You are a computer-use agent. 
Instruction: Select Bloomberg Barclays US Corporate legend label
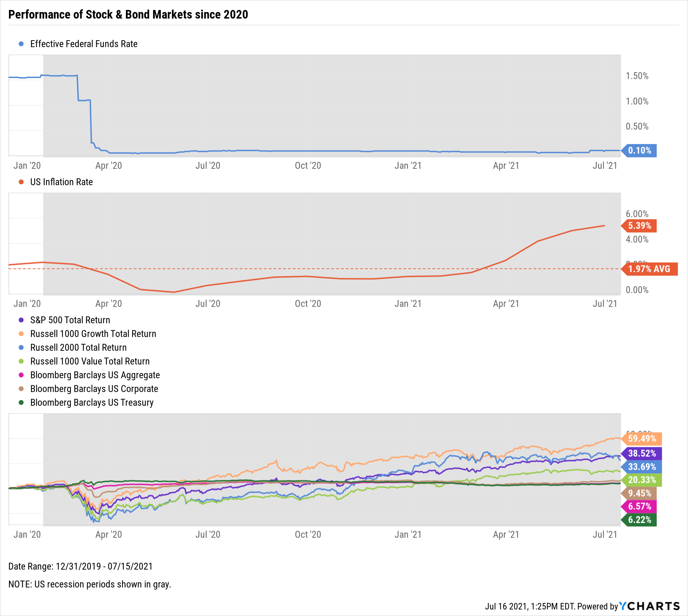(x=94, y=389)
